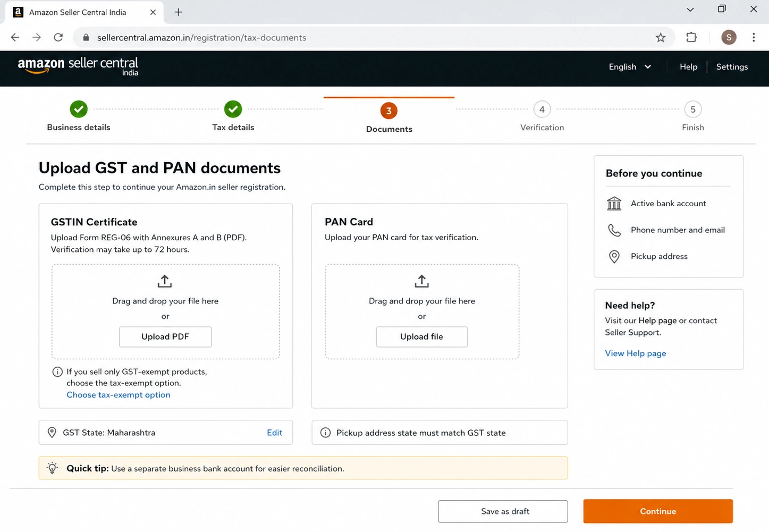Click the Help page text in Need help box
Screen dimensions: 769x532
(657, 320)
